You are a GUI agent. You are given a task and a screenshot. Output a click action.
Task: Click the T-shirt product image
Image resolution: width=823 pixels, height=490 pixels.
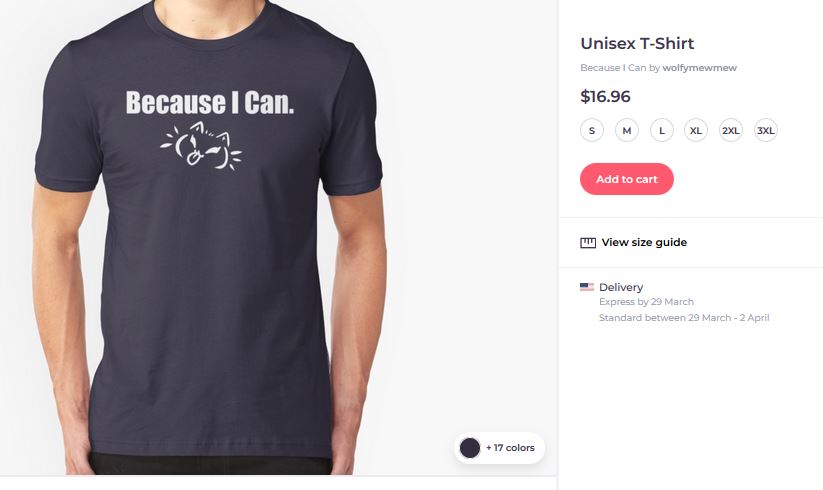pyautogui.click(x=210, y=237)
